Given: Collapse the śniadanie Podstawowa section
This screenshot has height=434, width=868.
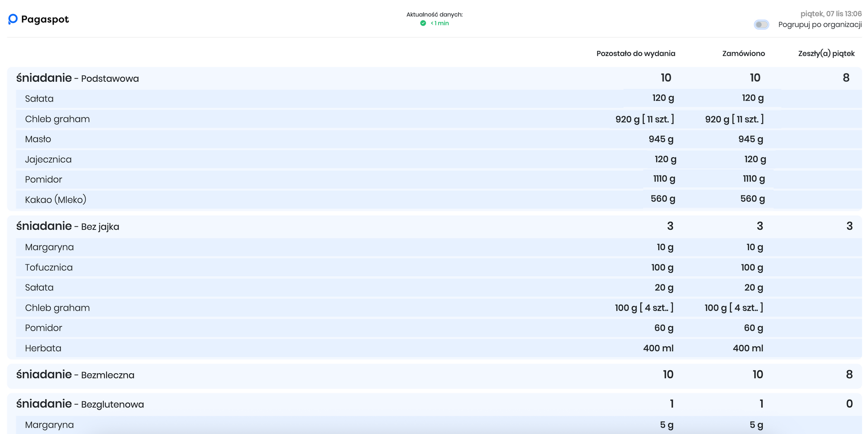Looking at the screenshot, I should pos(78,78).
